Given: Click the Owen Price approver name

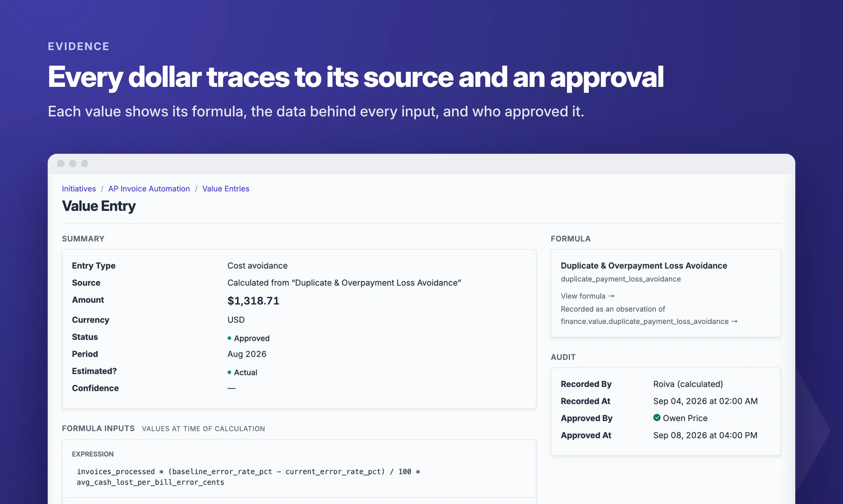Looking at the screenshot, I should tap(685, 418).
